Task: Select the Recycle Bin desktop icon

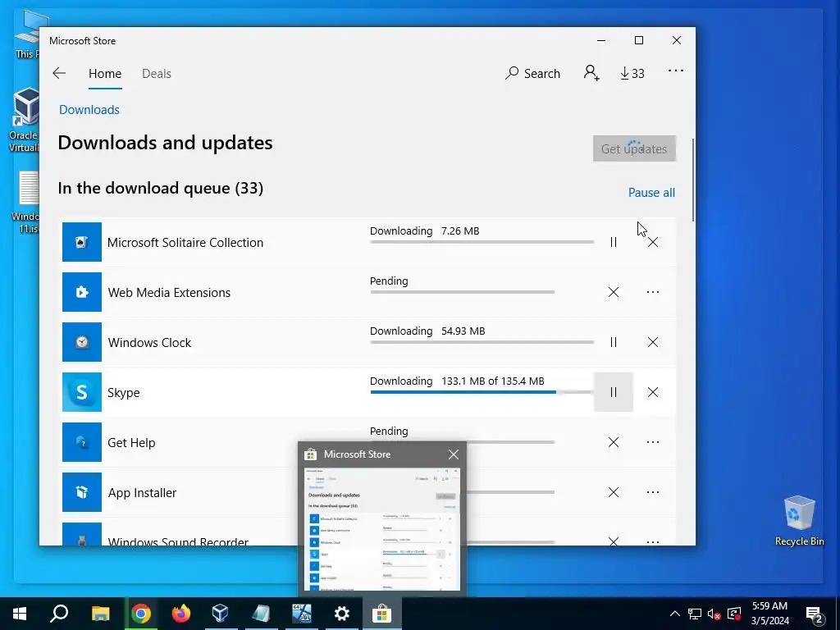Action: point(799,521)
